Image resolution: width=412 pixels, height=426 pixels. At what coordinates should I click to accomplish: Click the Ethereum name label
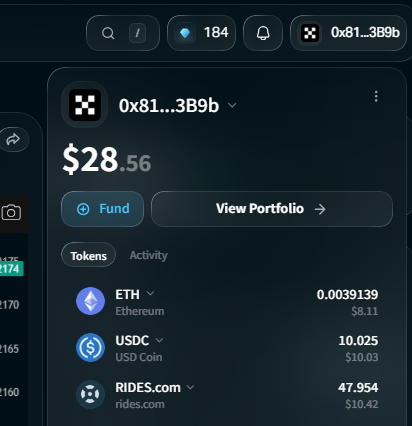click(x=140, y=311)
